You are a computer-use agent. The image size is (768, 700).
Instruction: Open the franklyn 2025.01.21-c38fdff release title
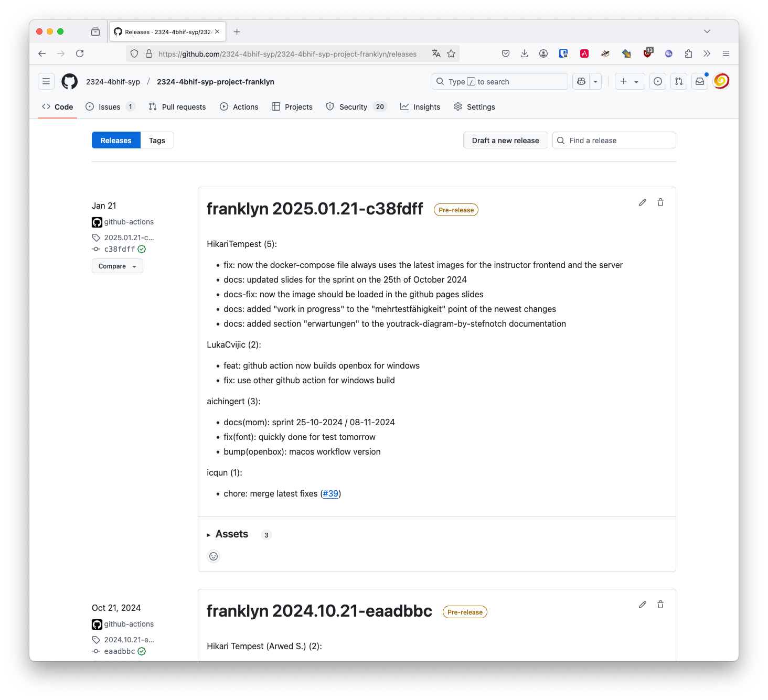315,209
